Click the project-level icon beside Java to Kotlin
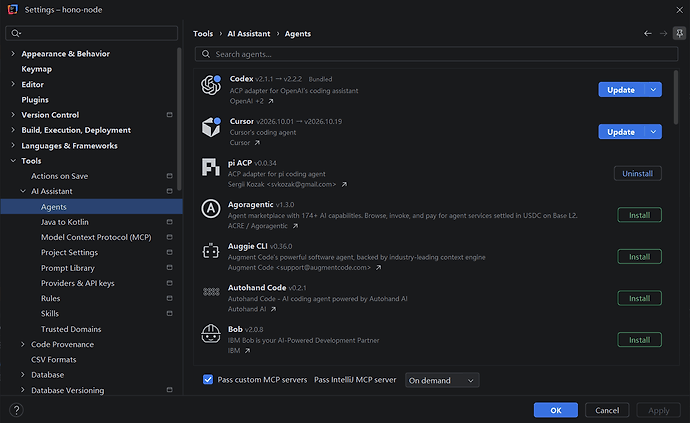The image size is (690, 423). point(169,222)
